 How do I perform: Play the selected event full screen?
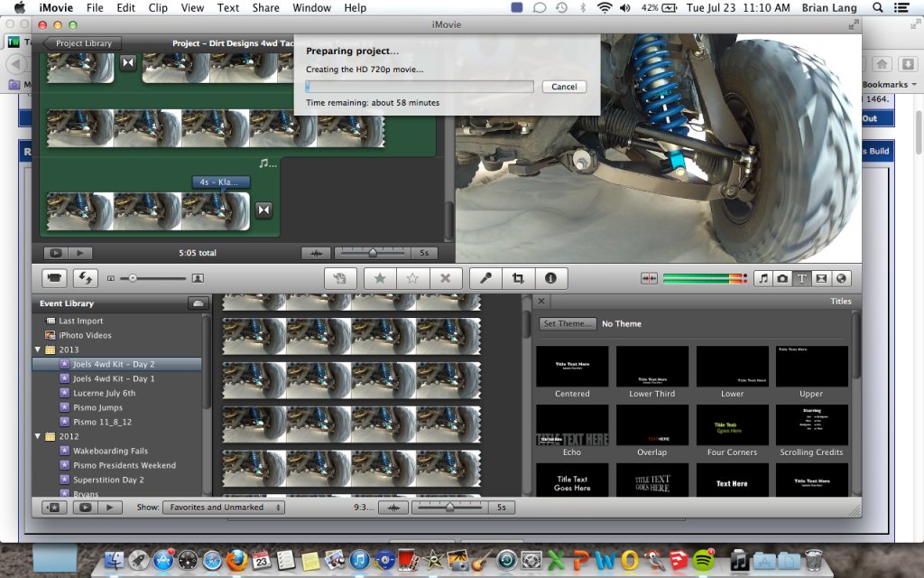[86, 508]
